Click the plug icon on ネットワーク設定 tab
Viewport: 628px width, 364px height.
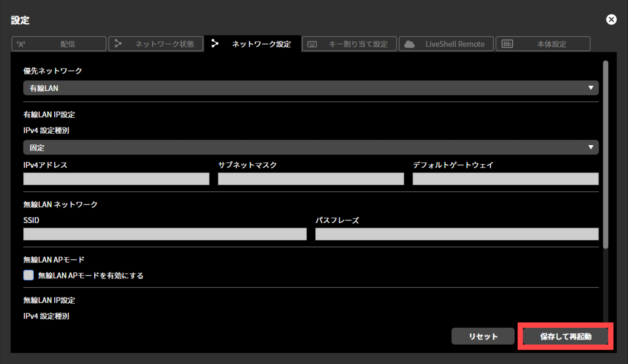tap(215, 44)
